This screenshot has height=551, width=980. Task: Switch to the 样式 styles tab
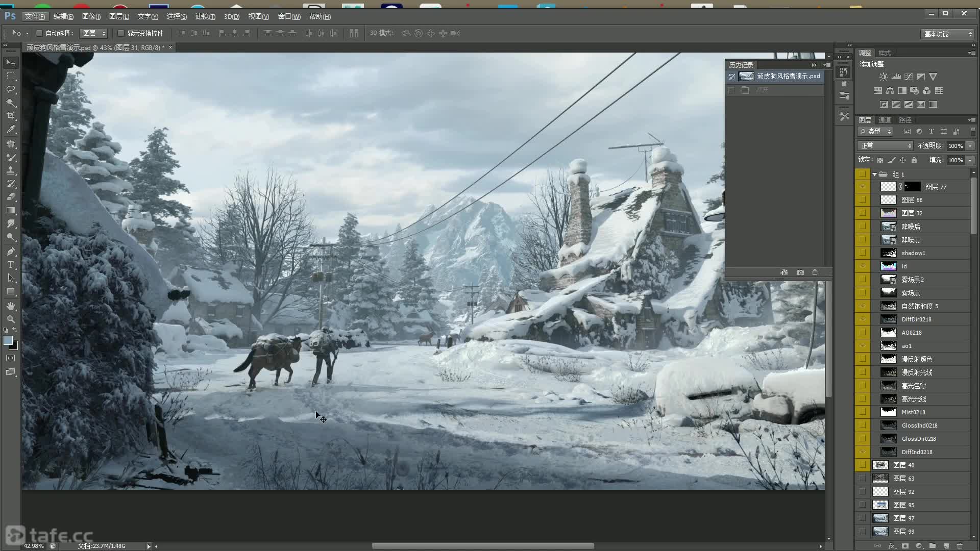[885, 53]
